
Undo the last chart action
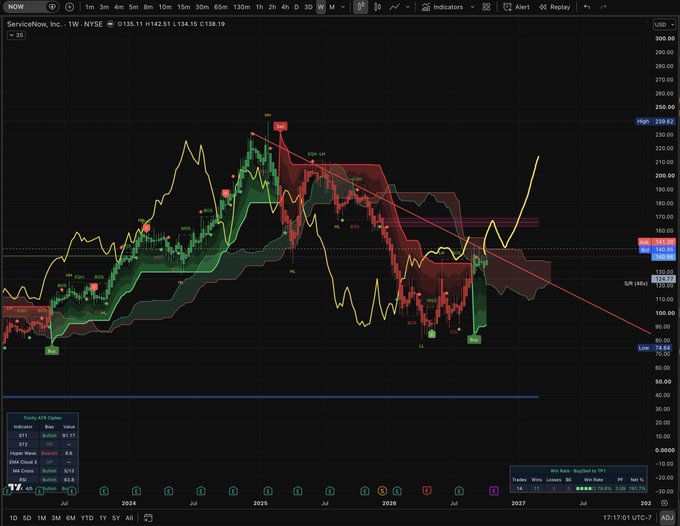(587, 7)
